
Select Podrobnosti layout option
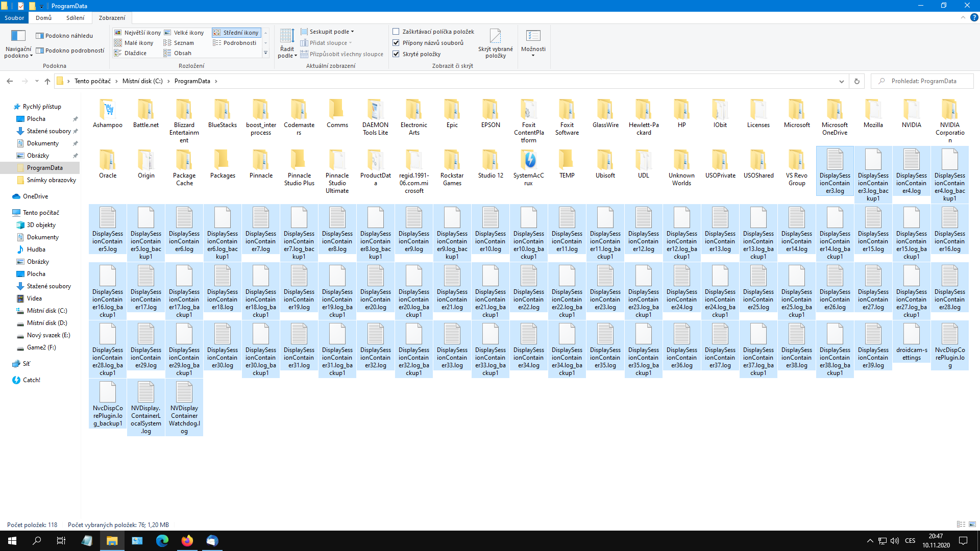point(235,43)
